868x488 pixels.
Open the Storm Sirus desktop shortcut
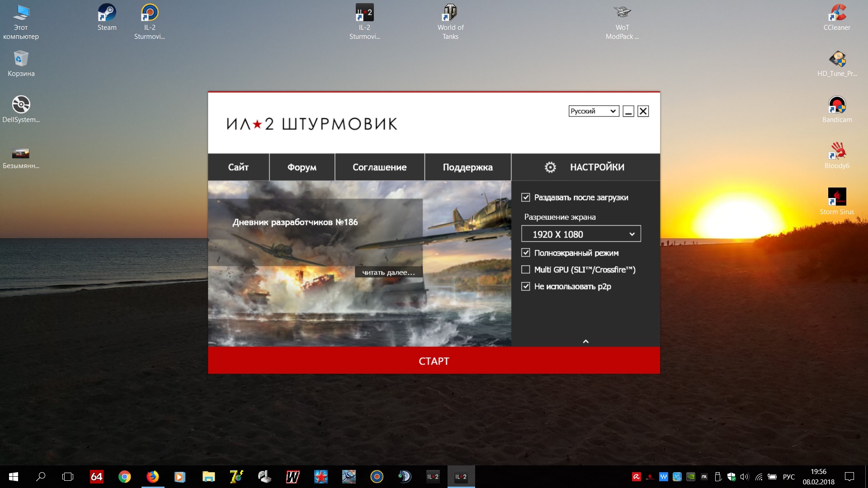coord(837,202)
